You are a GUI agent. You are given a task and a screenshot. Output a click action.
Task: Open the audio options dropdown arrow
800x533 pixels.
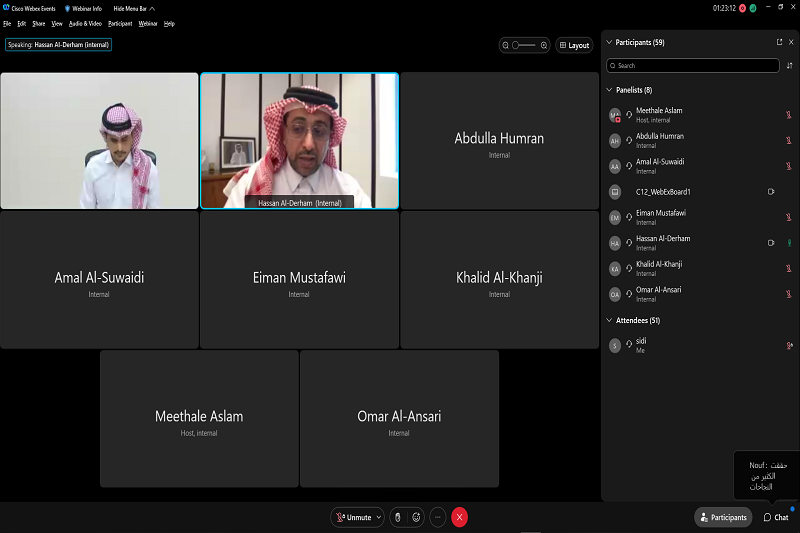click(379, 517)
